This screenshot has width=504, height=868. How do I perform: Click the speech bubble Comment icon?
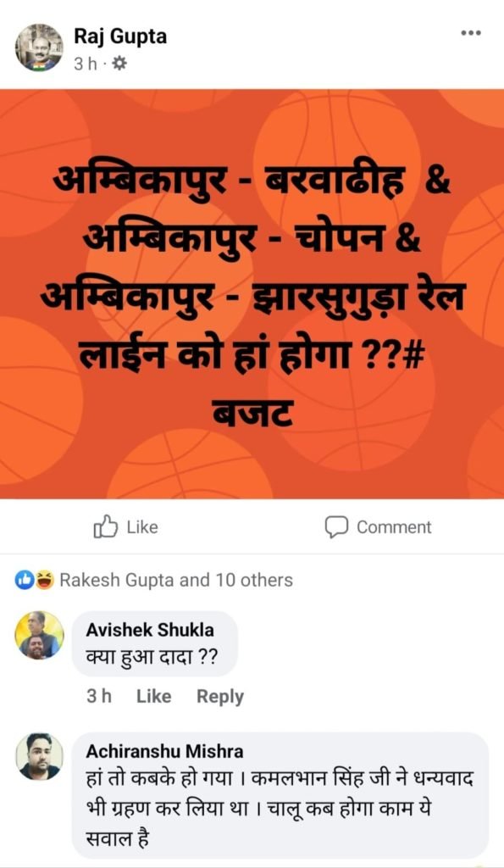pos(336,527)
